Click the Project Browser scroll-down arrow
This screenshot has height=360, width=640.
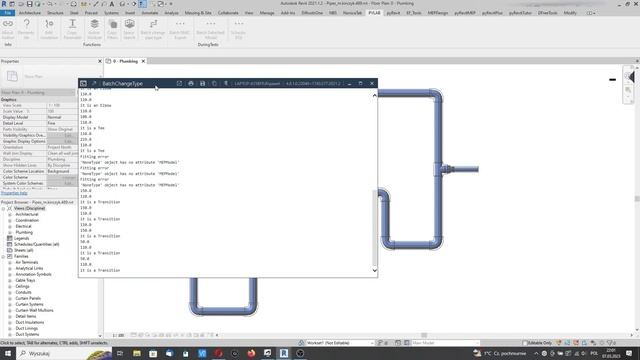100,335
